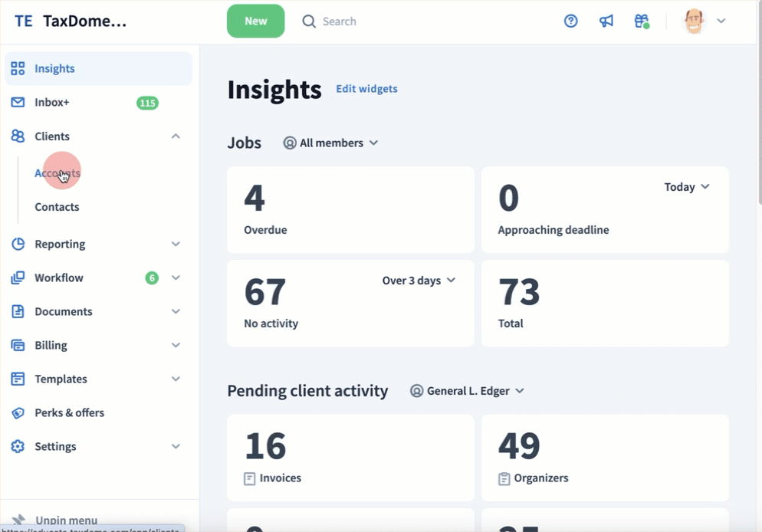The width and height of the screenshot is (762, 532).
Task: Click the Reporting pie chart icon
Action: coord(18,244)
